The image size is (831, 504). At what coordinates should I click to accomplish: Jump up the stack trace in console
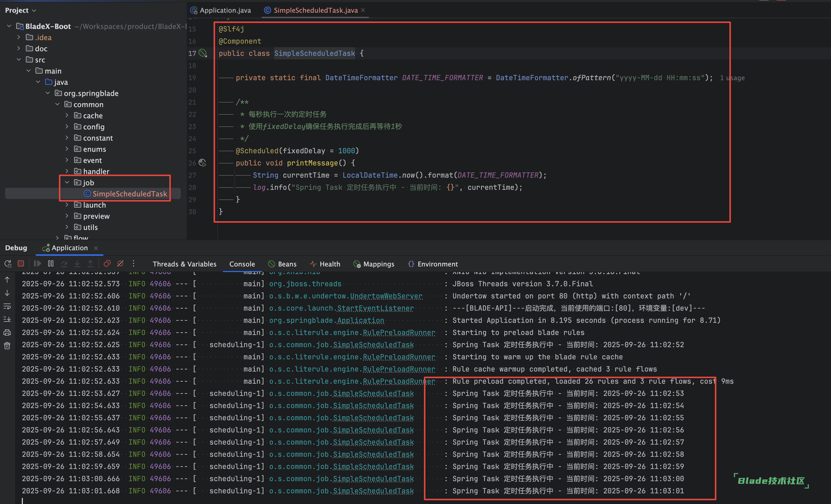pyautogui.click(x=7, y=280)
